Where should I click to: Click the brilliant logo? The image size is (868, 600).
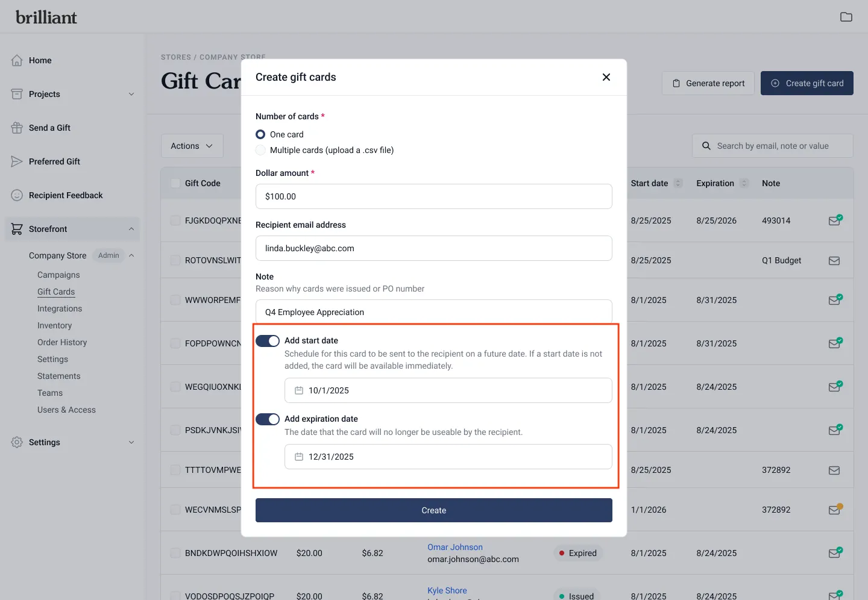point(46,17)
